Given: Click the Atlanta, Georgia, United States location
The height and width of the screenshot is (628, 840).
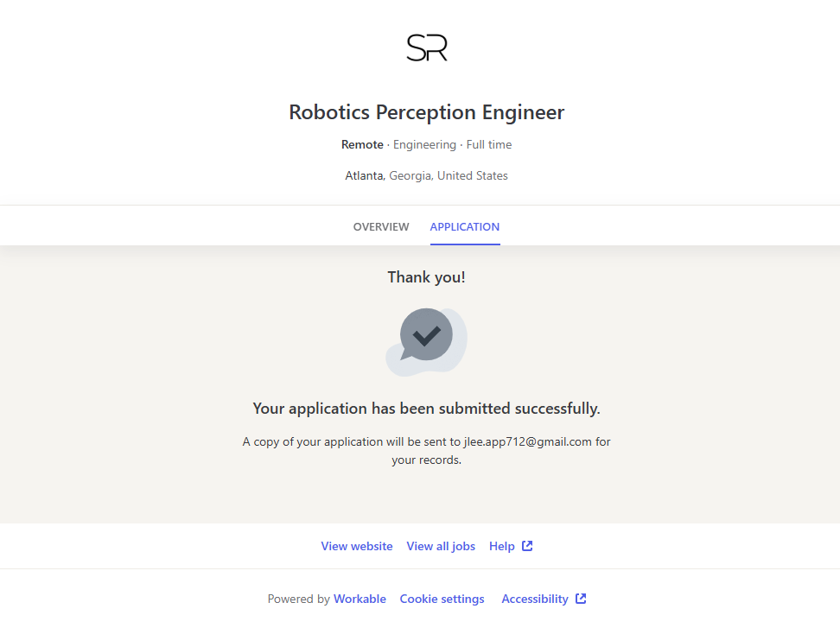Looking at the screenshot, I should 426,175.
